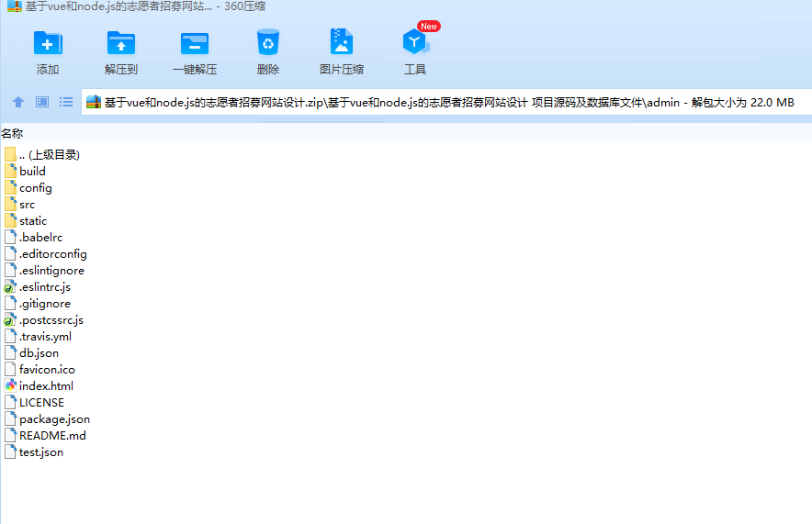
Task: Select the 'README.md' file name
Action: 53,436
